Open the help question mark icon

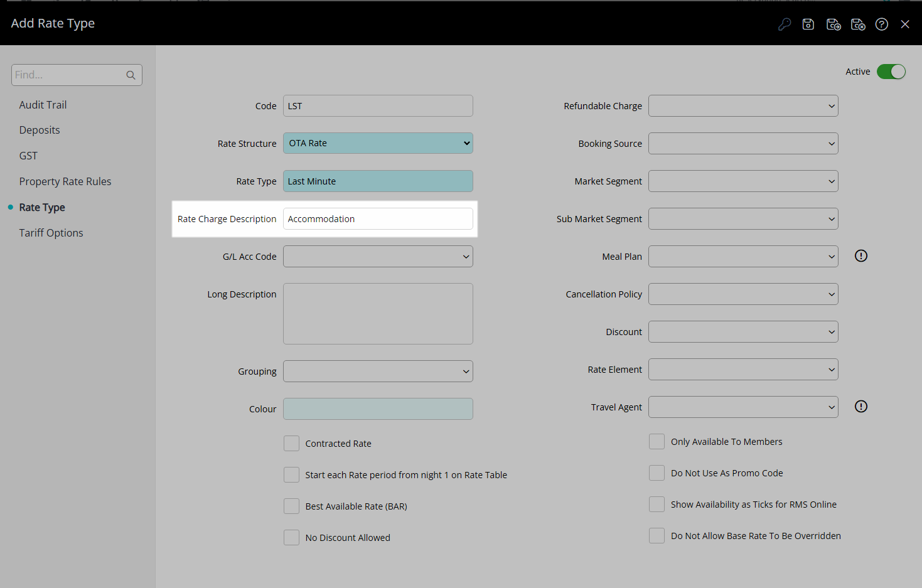pos(882,24)
